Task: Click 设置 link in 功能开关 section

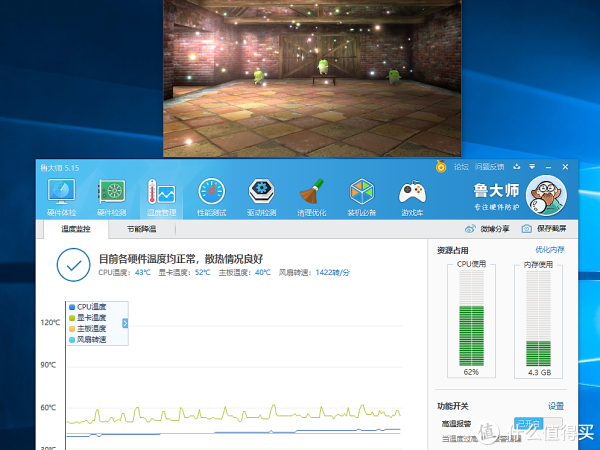Action: click(556, 406)
